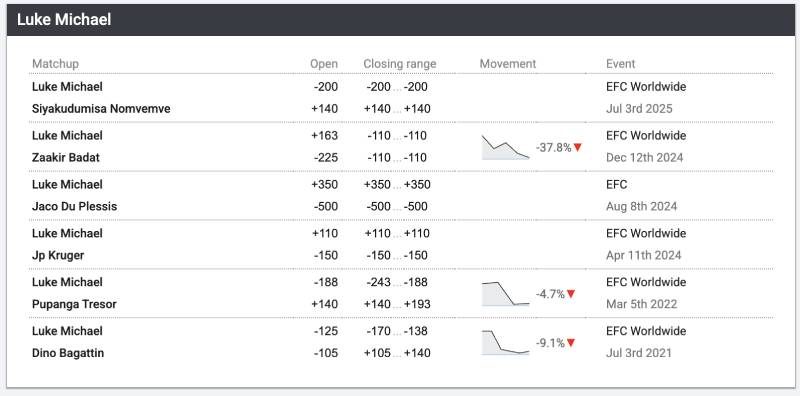
Task: Click the red down arrow beside -9.1%
Action: pos(571,343)
